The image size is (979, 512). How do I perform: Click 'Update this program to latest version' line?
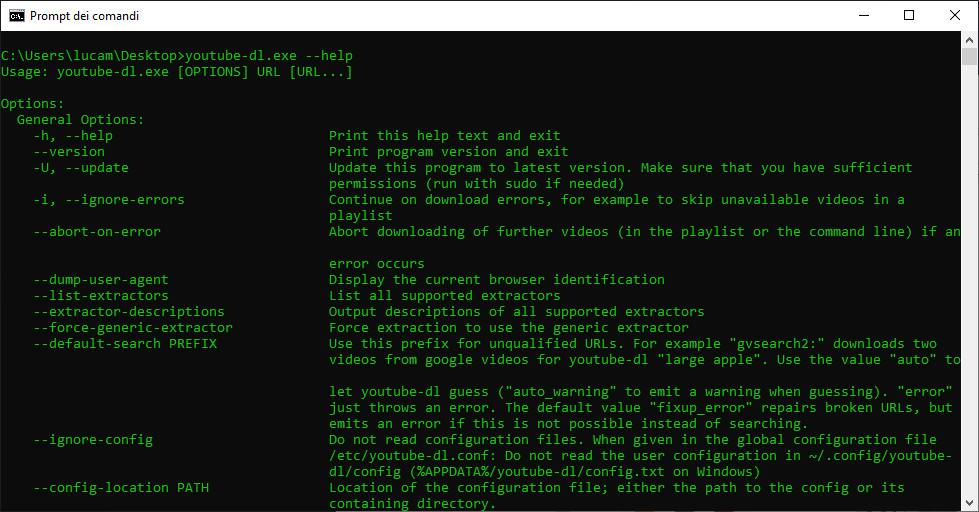(621, 167)
